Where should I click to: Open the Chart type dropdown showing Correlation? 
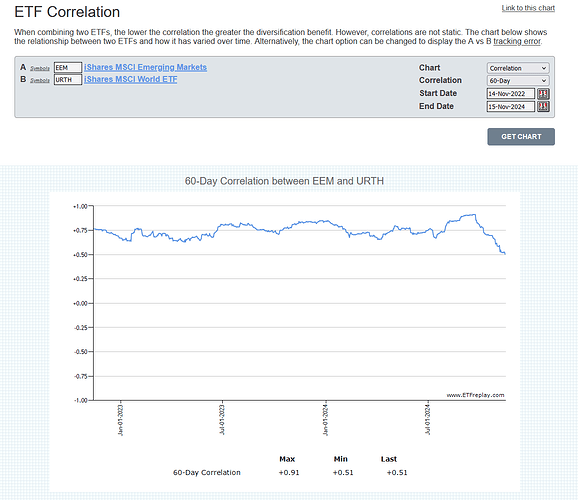[518, 68]
